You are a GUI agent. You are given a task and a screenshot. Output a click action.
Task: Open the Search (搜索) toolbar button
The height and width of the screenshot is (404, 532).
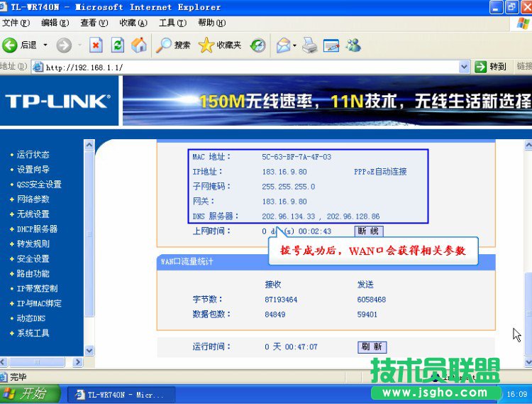174,45
